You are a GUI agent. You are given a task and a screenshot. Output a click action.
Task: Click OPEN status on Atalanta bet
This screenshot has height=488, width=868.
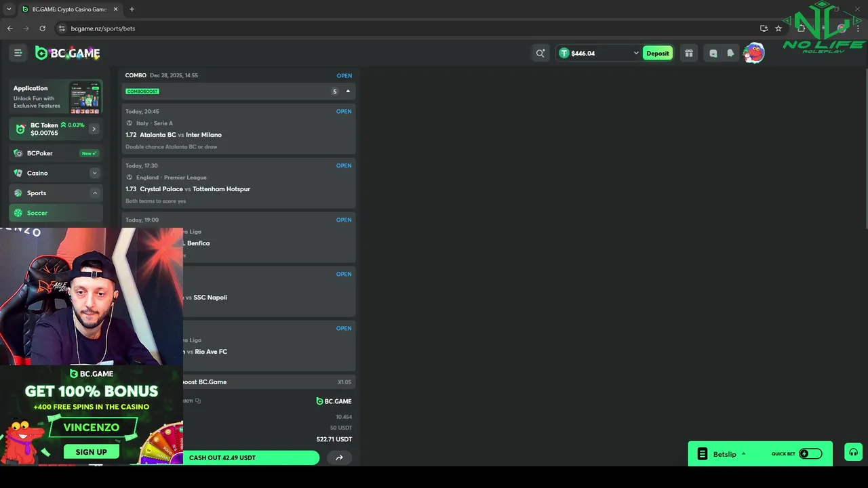[x=344, y=111]
